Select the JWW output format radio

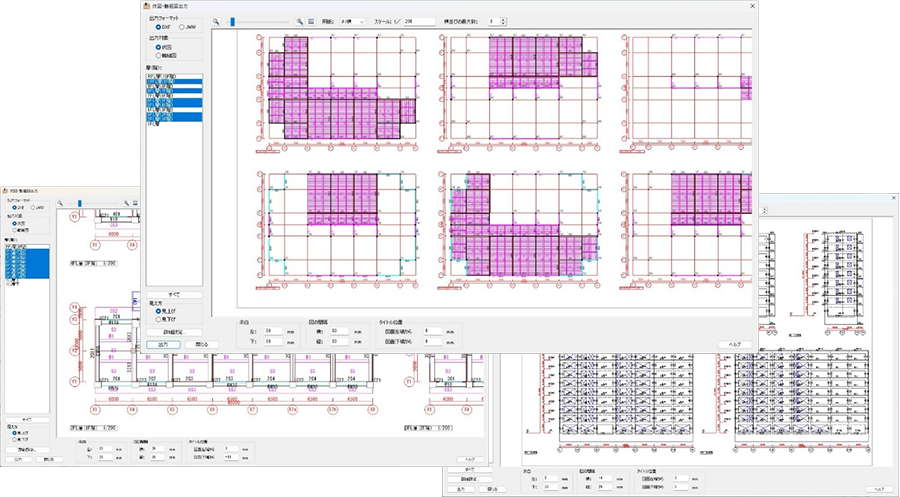click(x=181, y=27)
